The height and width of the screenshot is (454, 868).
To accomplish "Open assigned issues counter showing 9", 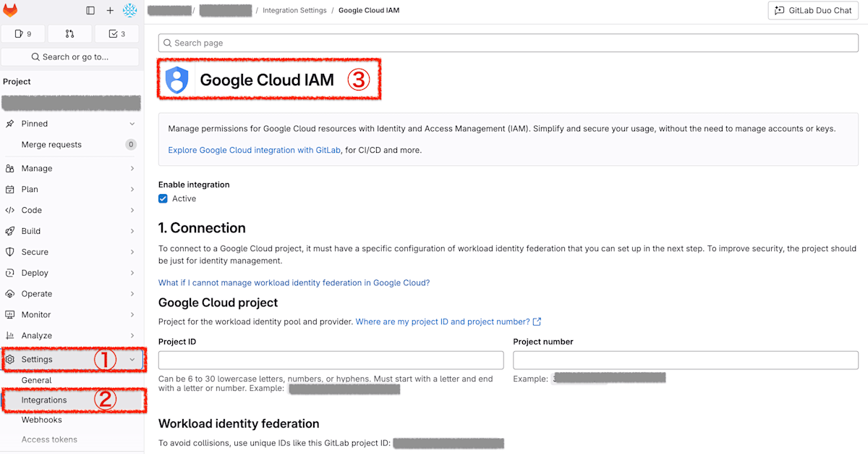I will coord(23,34).
